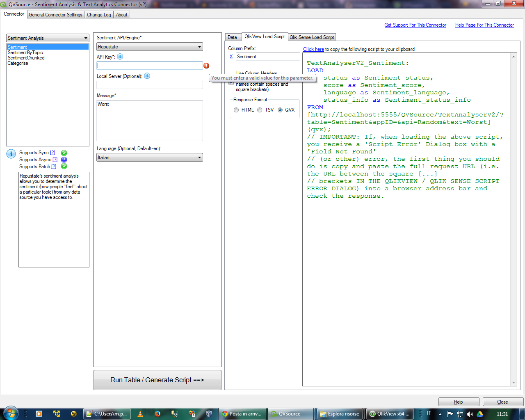
Task: Click the Supports Sync green check icon
Action: pos(64,153)
